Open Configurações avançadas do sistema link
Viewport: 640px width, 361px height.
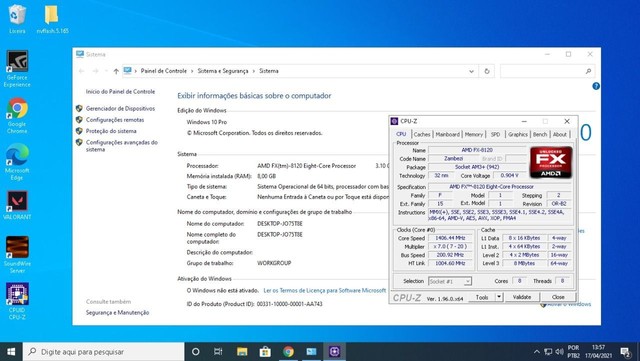pyautogui.click(x=122, y=146)
